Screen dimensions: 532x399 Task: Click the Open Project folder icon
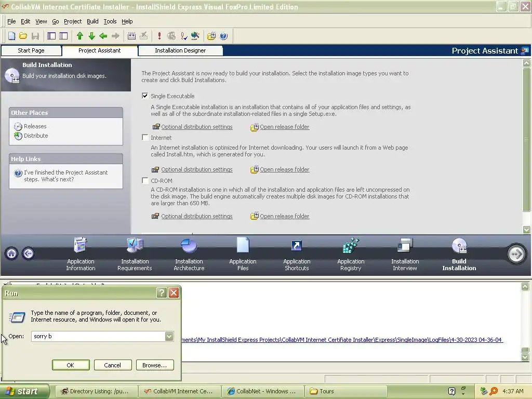coord(23,36)
